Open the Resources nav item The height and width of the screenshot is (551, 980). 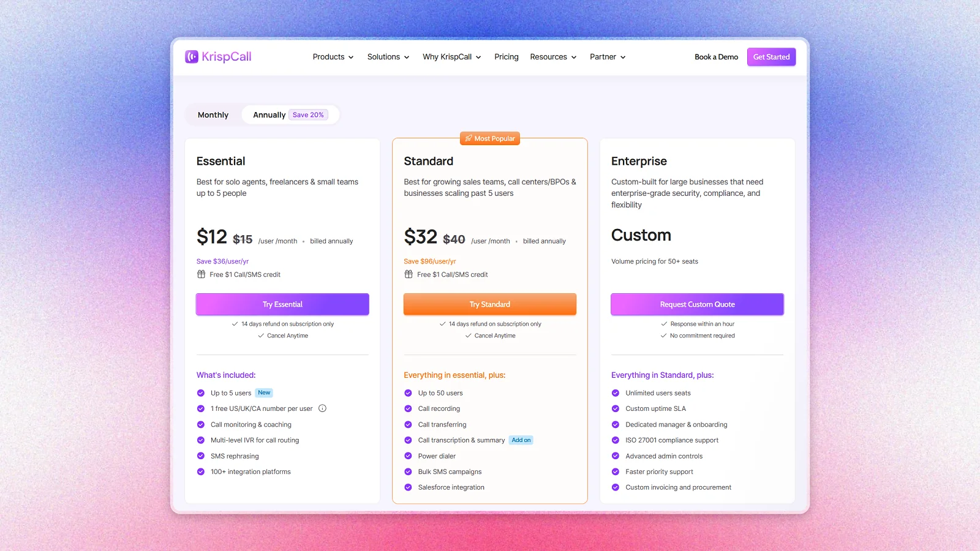click(x=554, y=57)
